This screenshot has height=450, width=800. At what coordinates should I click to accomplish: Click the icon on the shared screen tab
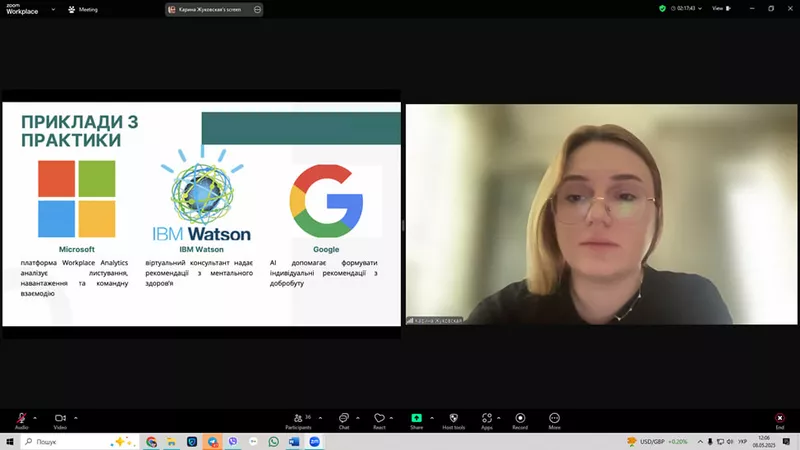point(257,9)
